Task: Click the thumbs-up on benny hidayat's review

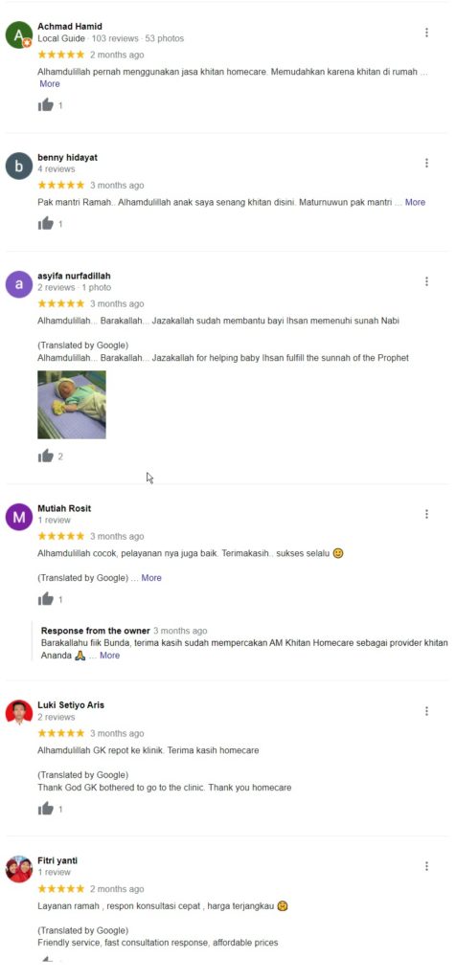Action: point(46,223)
